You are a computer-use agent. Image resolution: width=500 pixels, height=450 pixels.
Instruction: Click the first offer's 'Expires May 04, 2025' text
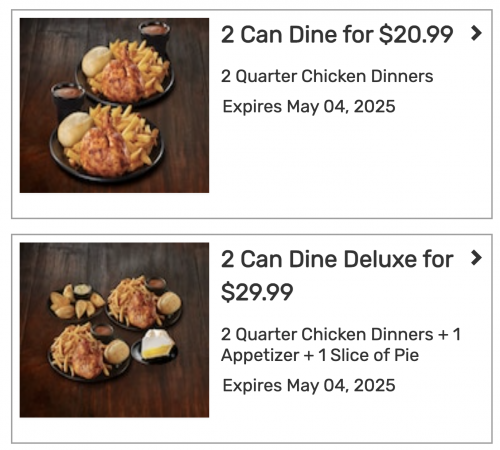(x=309, y=107)
